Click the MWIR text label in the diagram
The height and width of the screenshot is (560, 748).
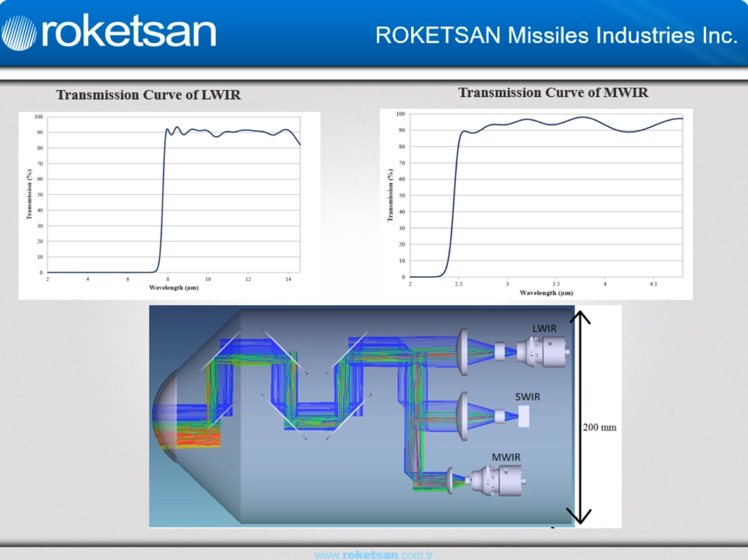[506, 457]
